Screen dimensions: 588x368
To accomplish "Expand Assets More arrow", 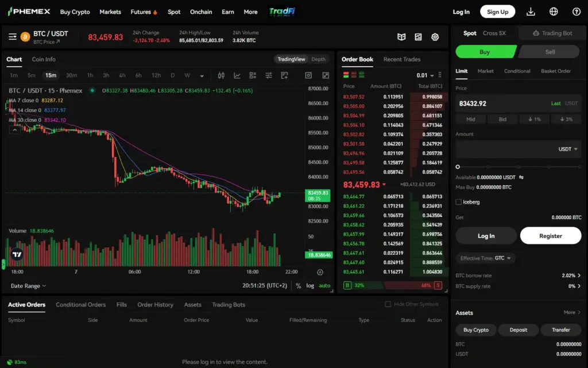I will click(x=579, y=312).
